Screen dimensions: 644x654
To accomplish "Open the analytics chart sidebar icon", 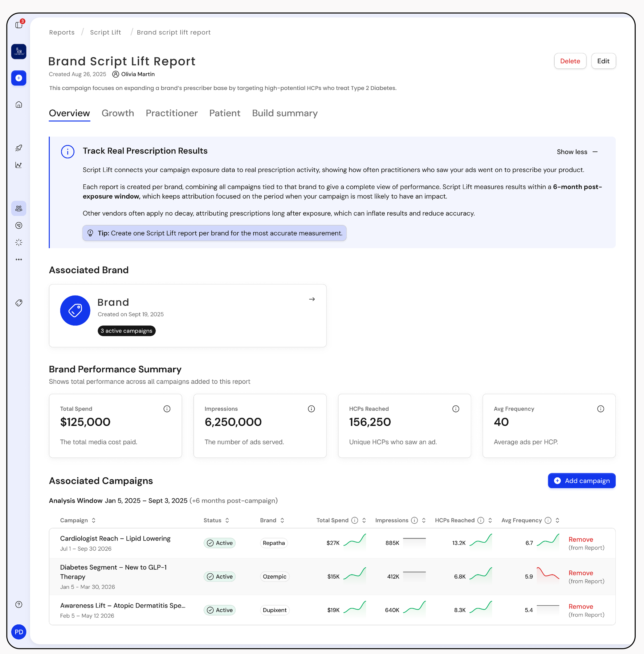I will coord(19,165).
